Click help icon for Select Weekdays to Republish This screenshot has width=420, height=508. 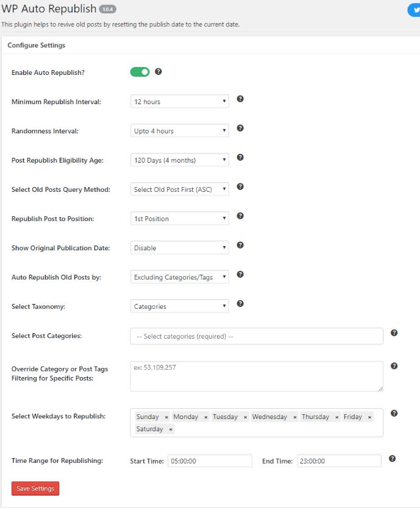tap(394, 413)
